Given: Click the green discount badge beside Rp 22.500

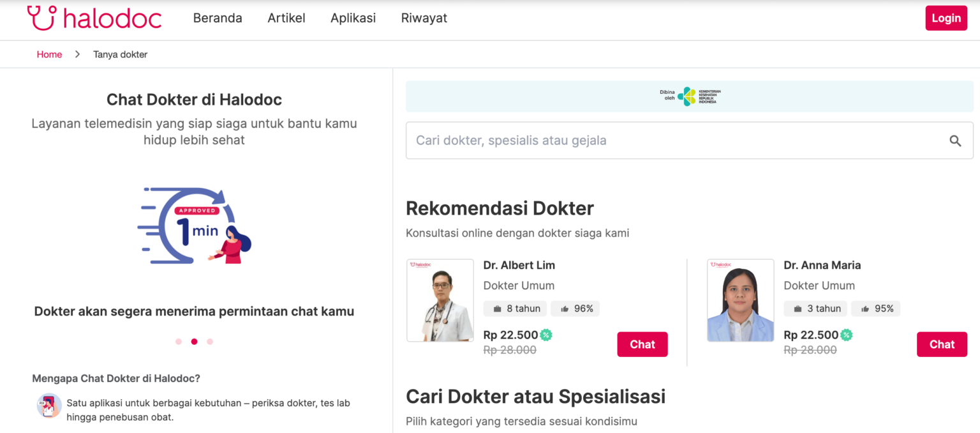Looking at the screenshot, I should pyautogui.click(x=546, y=335).
